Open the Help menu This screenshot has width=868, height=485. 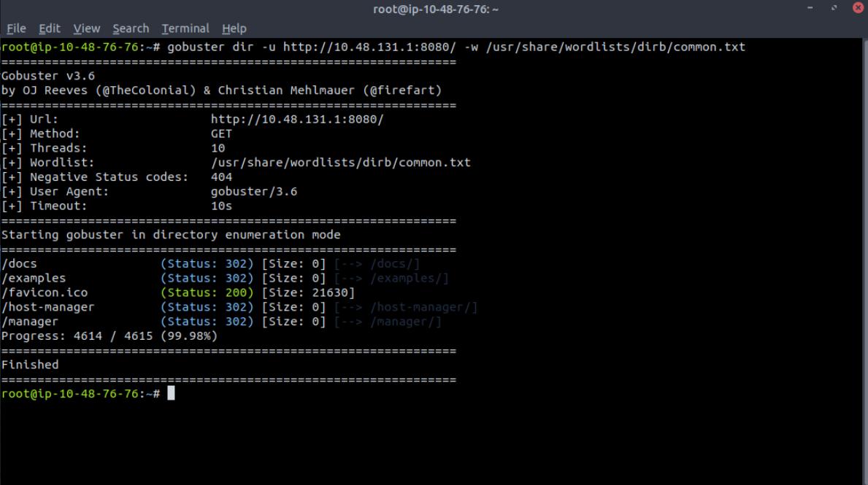[x=234, y=28]
